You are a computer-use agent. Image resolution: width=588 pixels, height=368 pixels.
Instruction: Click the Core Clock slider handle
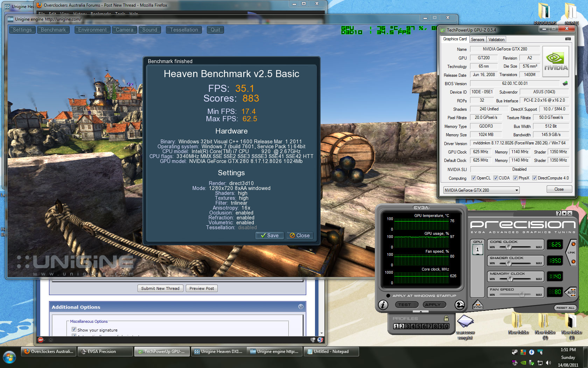pos(509,247)
